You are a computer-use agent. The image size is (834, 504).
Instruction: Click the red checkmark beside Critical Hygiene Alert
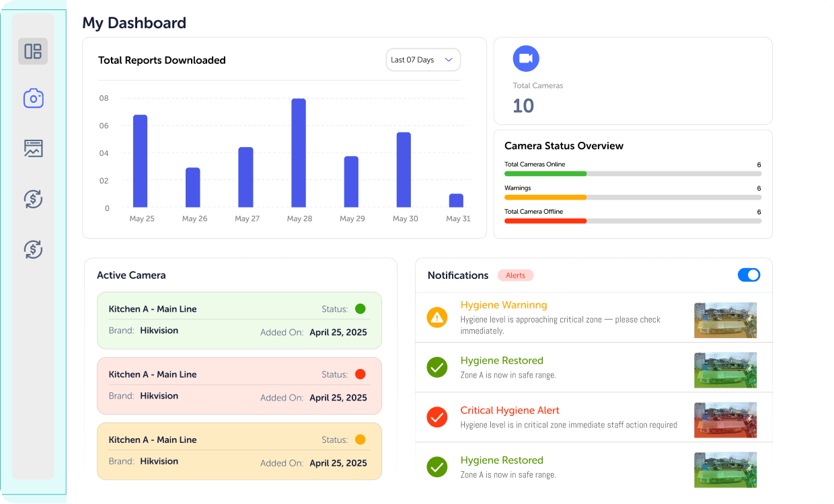[x=437, y=417]
